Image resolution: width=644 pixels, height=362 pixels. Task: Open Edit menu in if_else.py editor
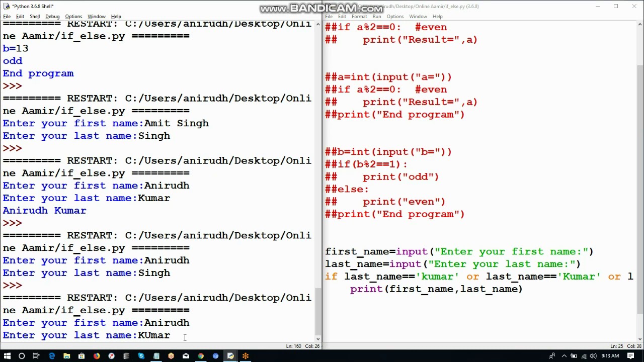tap(342, 17)
